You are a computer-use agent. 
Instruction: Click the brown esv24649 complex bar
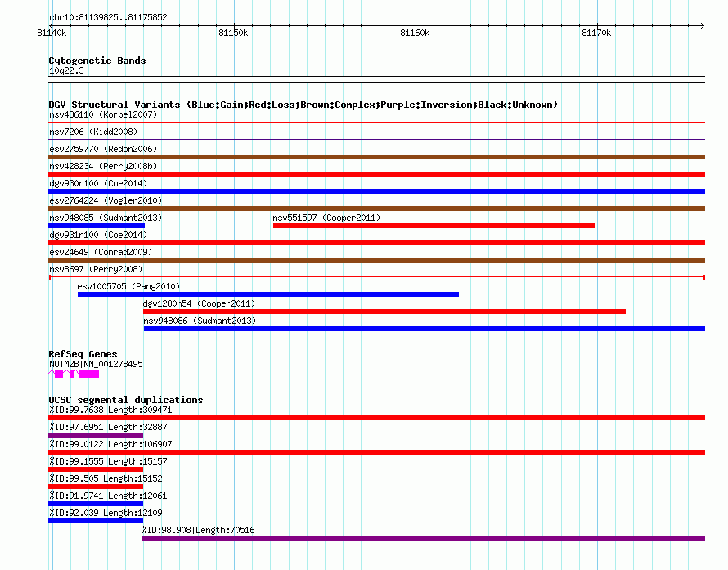pos(376,260)
